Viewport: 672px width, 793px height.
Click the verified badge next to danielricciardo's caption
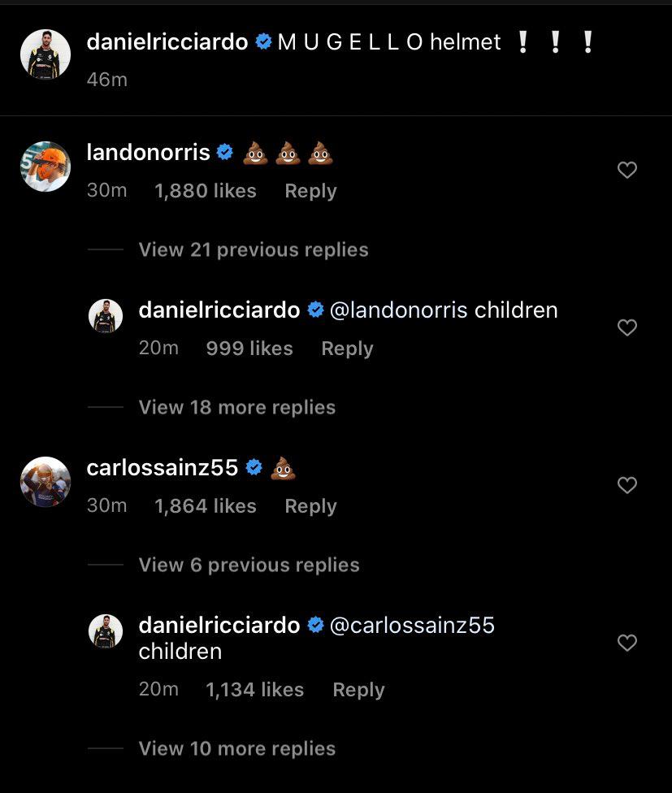click(262, 42)
